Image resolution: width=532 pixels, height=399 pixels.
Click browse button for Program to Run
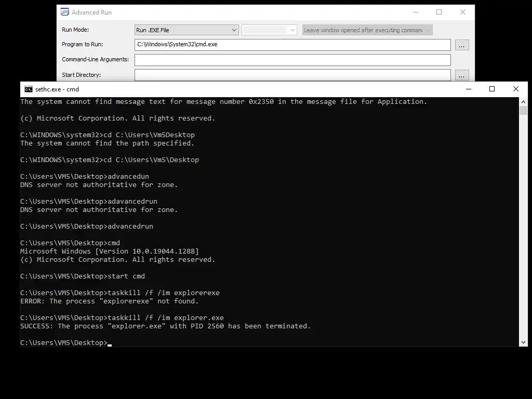[462, 45]
